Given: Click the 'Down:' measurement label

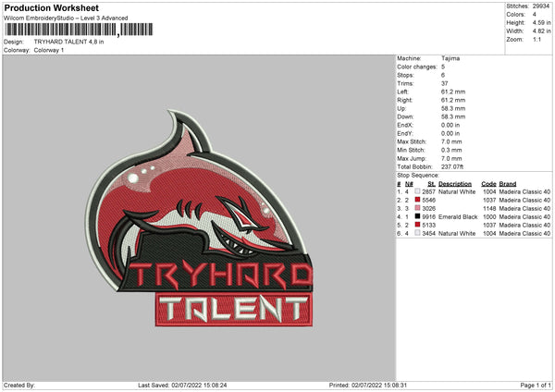Looking at the screenshot, I should coord(405,116).
